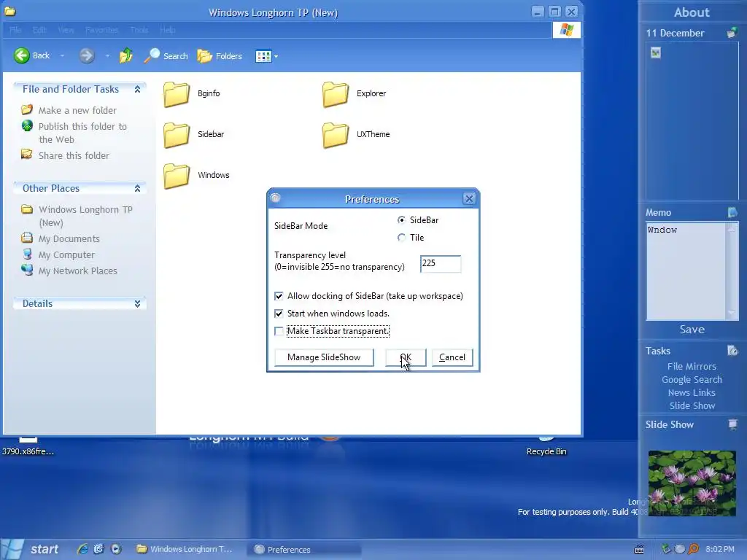Viewport: 747px width, 560px height.
Task: Open Search in Explorer toolbar
Action: coord(166,55)
